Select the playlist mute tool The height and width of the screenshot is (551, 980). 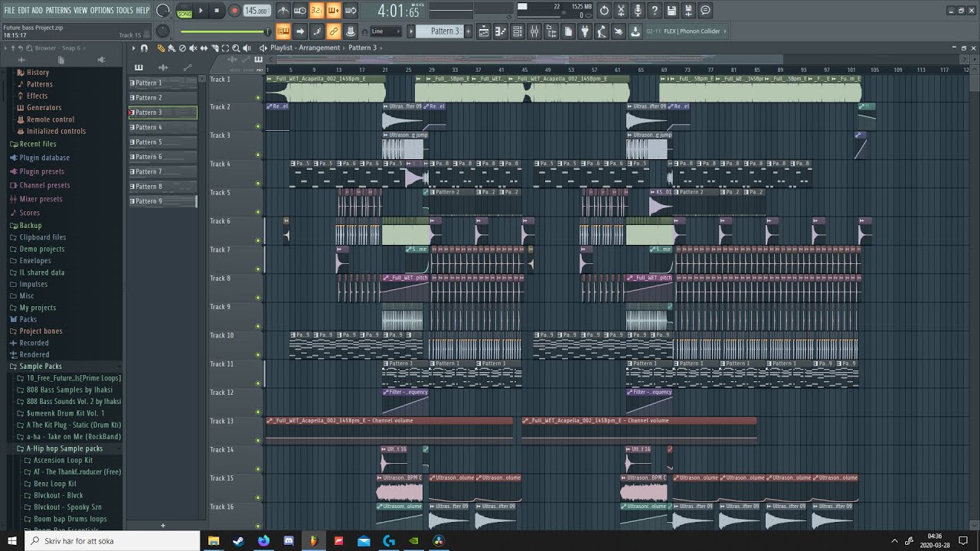click(193, 48)
